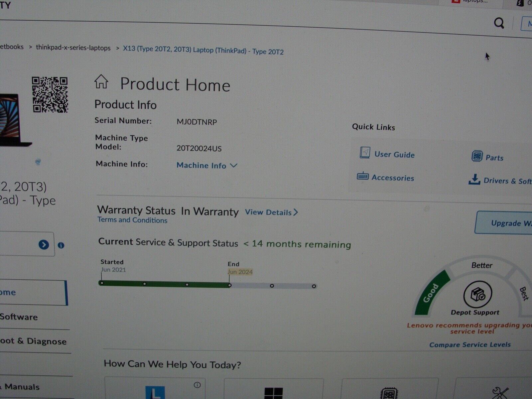Click the browser tab at top right
Screen dimensions: 532x399
[x=471, y=2]
